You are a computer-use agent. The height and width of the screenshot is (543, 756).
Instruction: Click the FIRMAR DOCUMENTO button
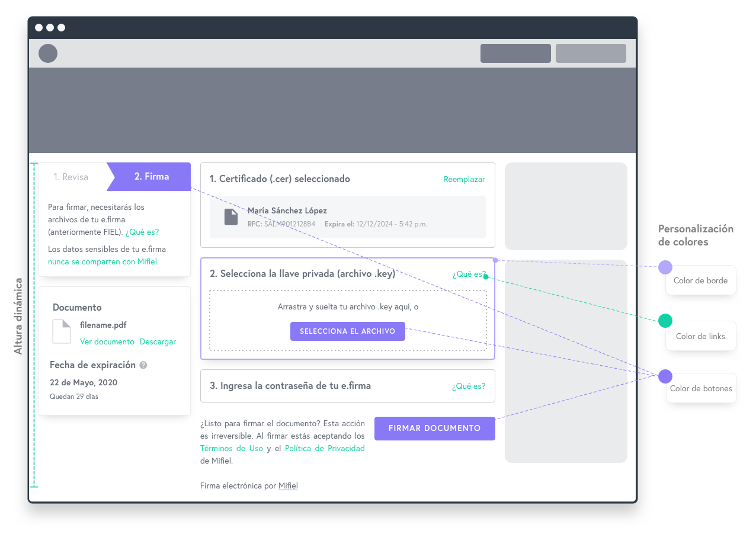pyautogui.click(x=434, y=428)
